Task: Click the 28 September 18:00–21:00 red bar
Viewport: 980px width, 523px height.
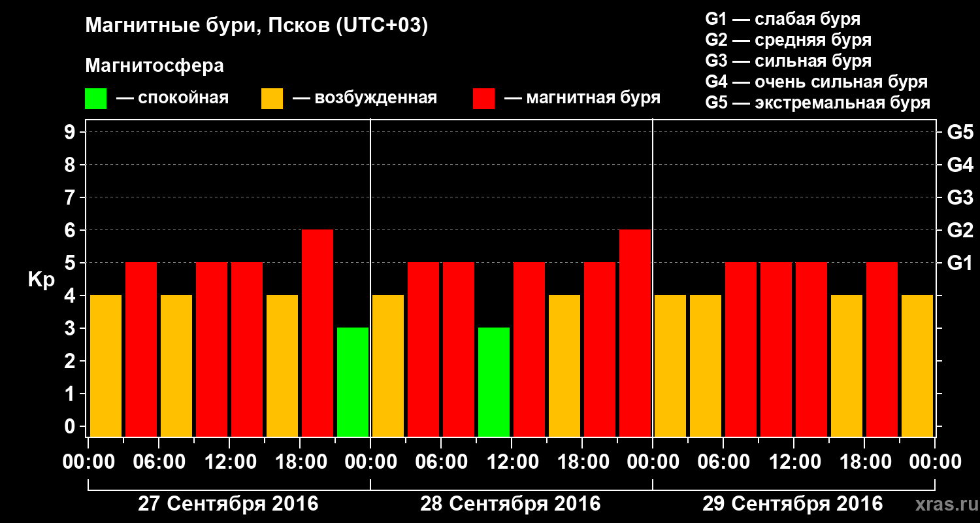Action: (x=600, y=349)
